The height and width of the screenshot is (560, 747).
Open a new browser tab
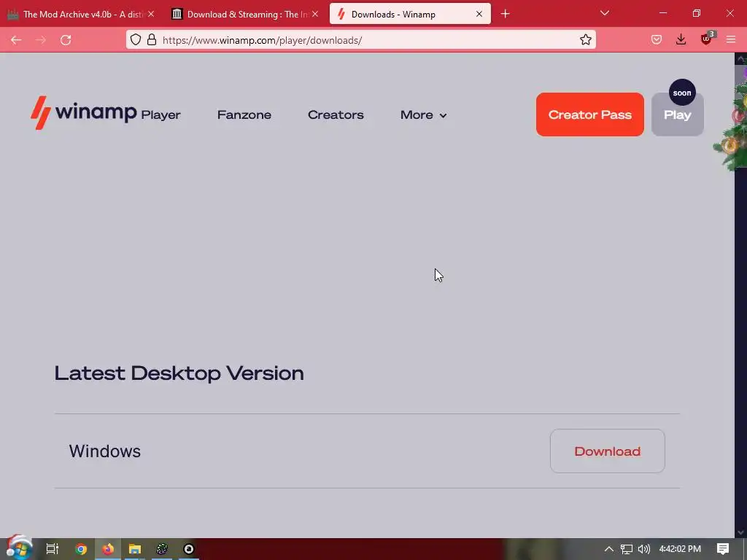point(506,15)
